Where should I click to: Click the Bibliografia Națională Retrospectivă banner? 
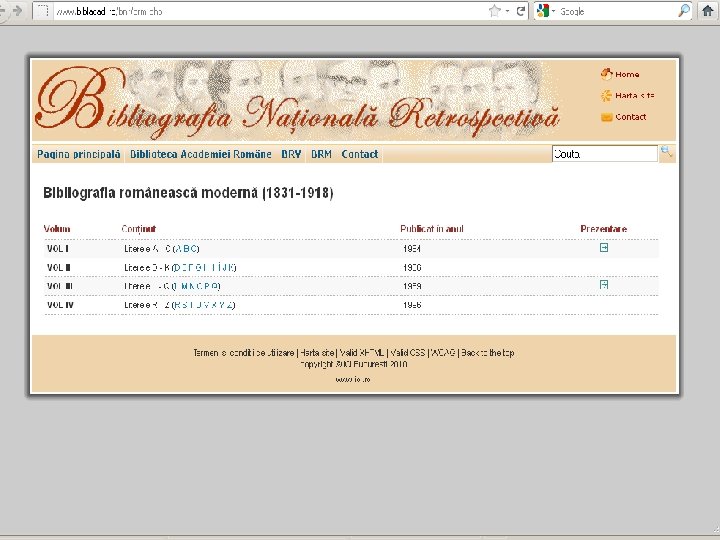[x=298, y=100]
